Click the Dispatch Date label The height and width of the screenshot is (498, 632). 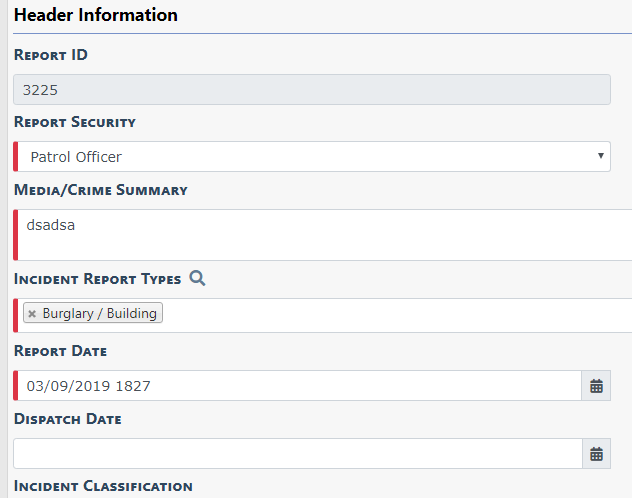[68, 419]
